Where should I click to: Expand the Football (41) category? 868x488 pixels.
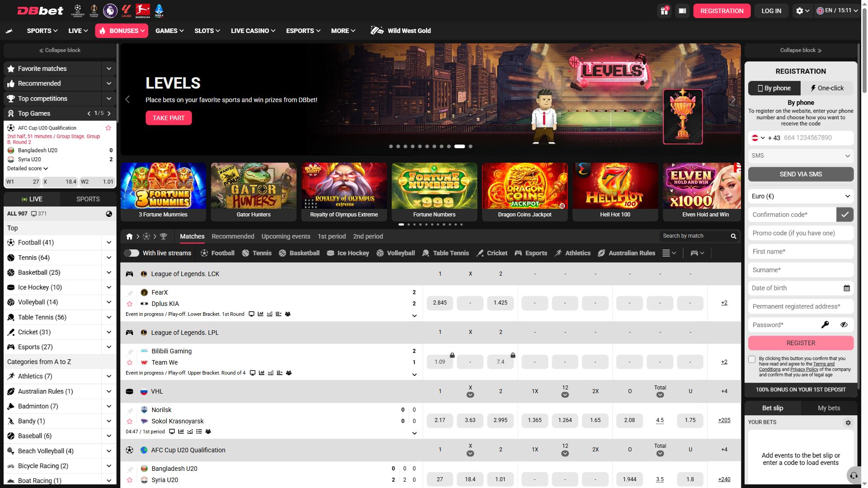click(x=109, y=243)
